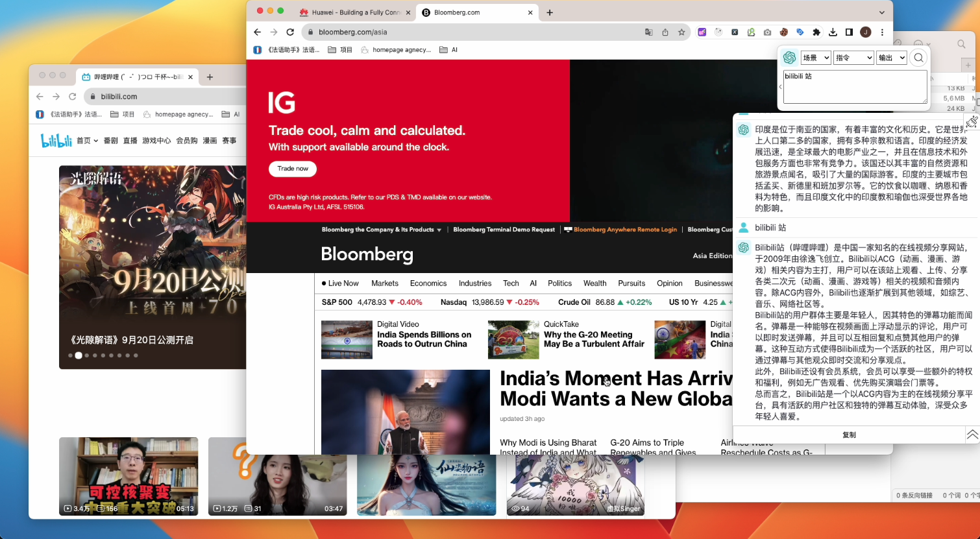Open the Extensions puzzle-piece menu
The width and height of the screenshot is (980, 539).
point(816,32)
